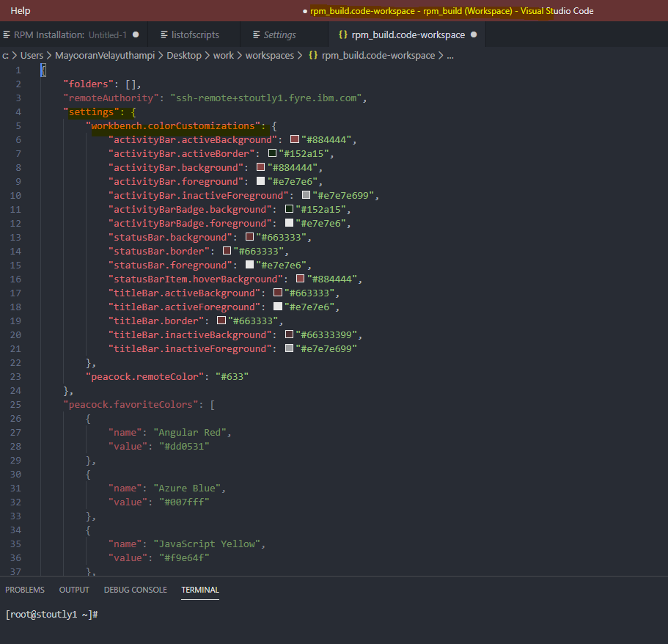This screenshot has width=668, height=644.
Task: Switch to the PROBLEMS panel tab
Action: (x=25, y=590)
